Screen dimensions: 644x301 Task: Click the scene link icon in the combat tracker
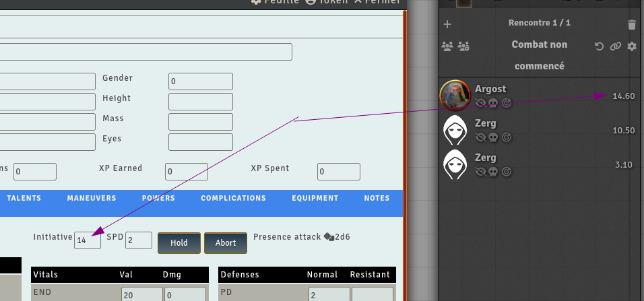click(615, 46)
